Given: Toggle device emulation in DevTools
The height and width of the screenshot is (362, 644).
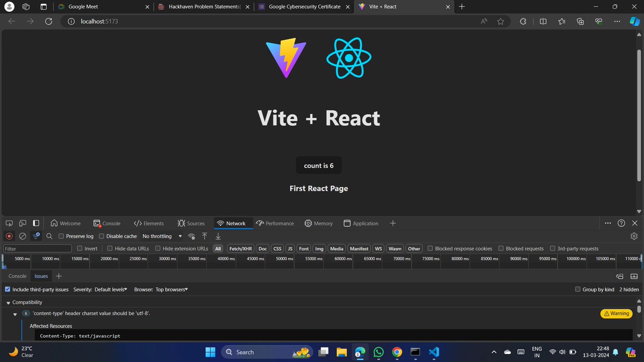Looking at the screenshot, I should [x=23, y=223].
